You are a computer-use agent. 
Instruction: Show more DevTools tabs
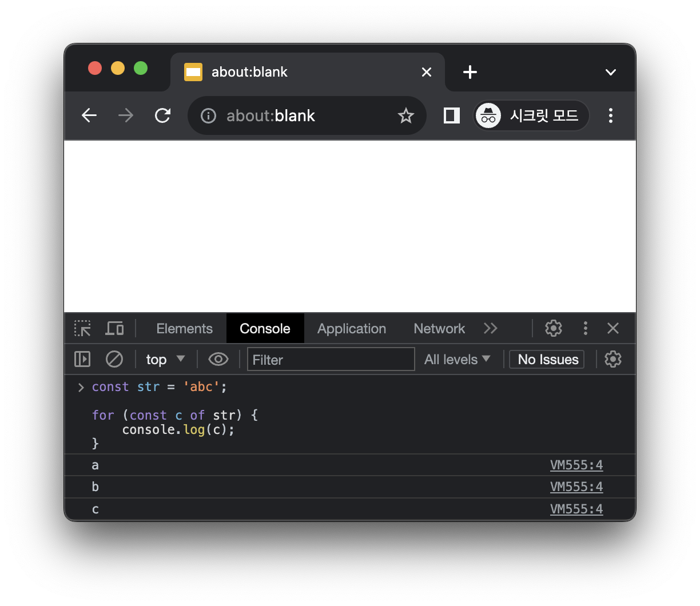click(491, 328)
